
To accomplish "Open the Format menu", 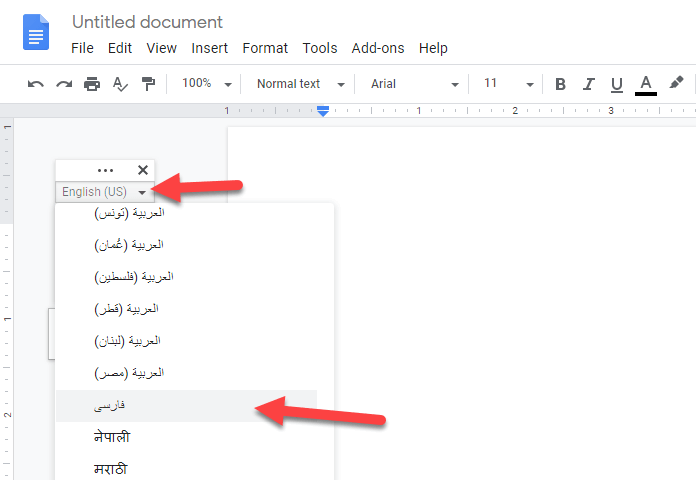I will click(x=265, y=48).
